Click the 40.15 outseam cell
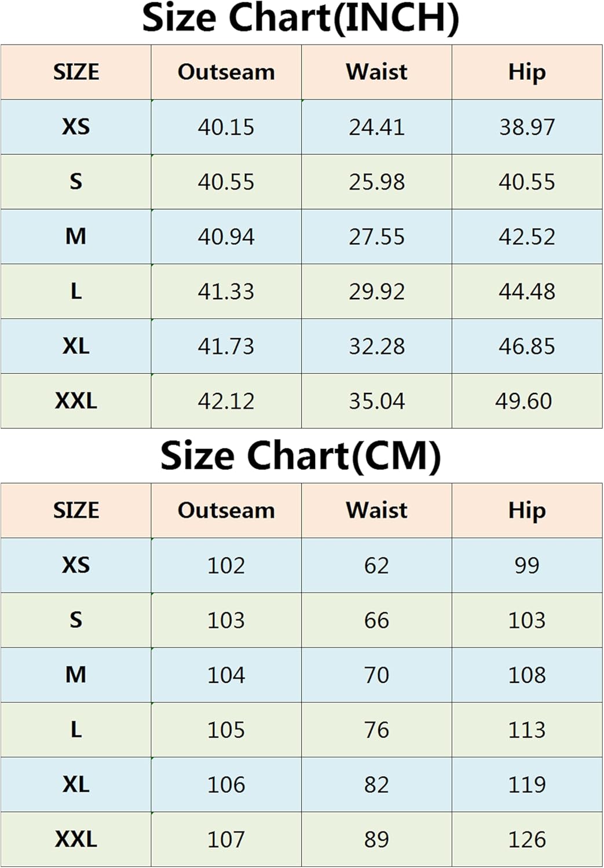604x868 pixels. (226, 127)
